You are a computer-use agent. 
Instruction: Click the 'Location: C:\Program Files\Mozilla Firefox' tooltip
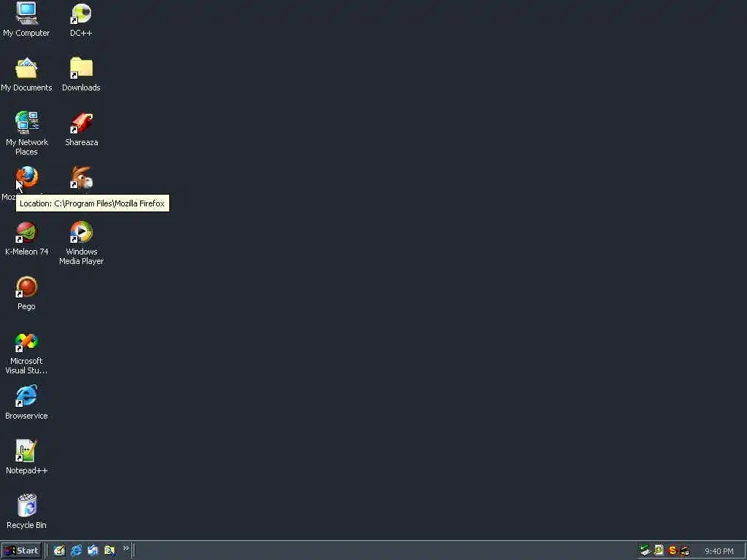point(93,203)
